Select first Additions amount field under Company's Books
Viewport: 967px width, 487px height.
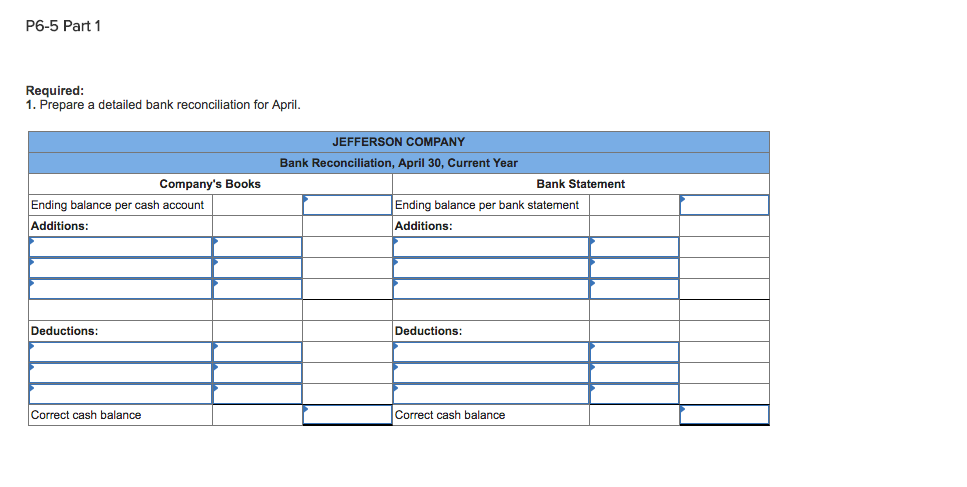(257, 247)
